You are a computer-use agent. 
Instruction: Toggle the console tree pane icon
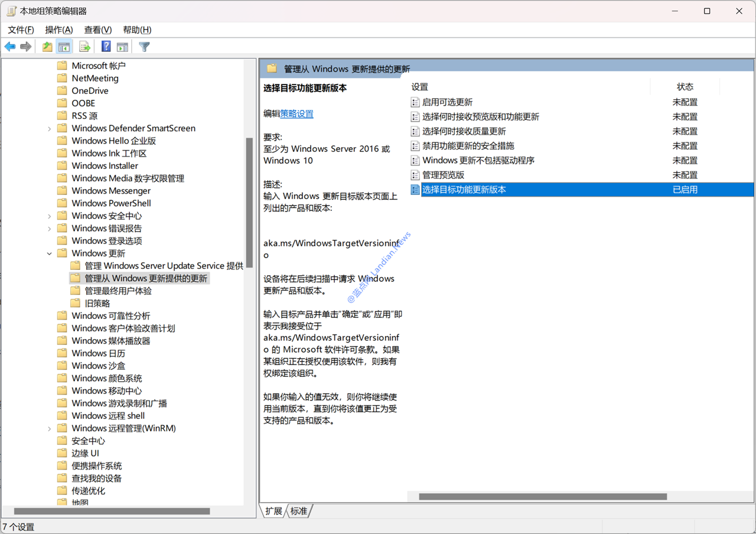(x=64, y=47)
